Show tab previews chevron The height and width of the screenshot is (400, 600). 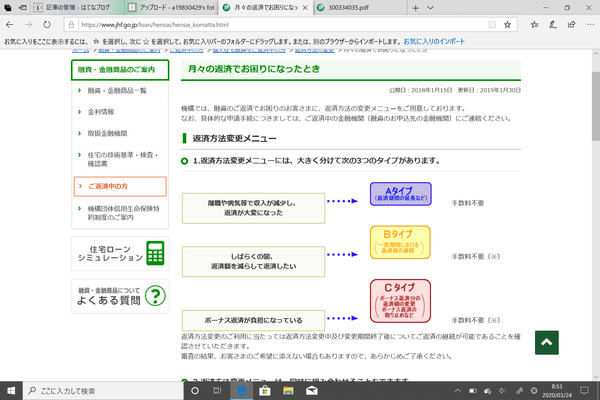click(x=430, y=8)
